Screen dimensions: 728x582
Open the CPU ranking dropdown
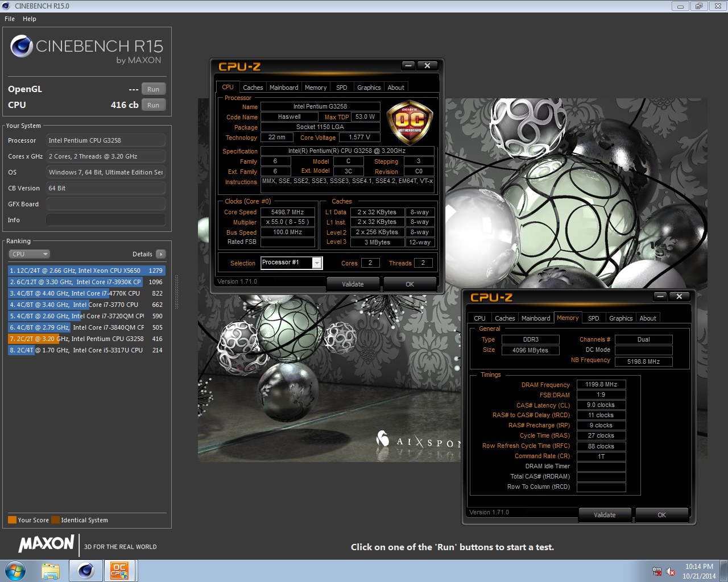[x=30, y=254]
